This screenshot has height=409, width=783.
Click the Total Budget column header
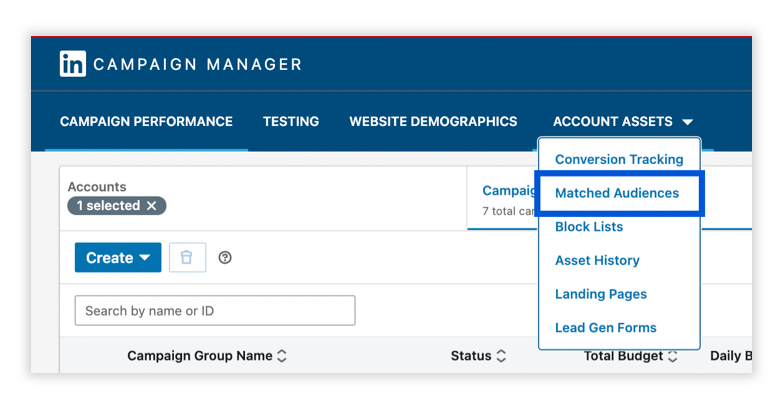pos(624,356)
